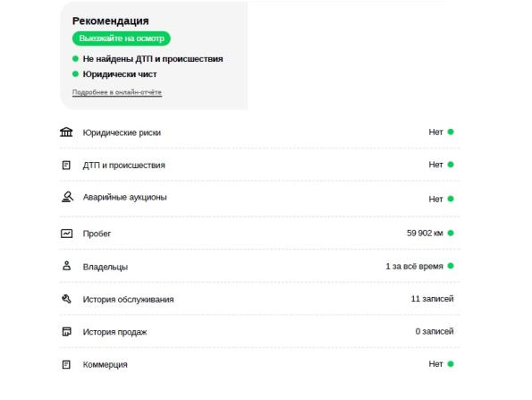Image resolution: width=532 pixels, height=400 pixels.
Task: Click the 59 902 км mileage value
Action: click(425, 233)
